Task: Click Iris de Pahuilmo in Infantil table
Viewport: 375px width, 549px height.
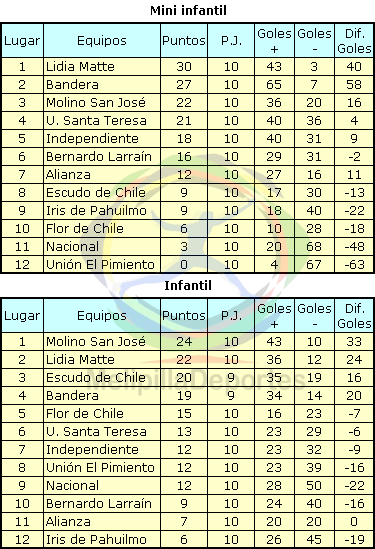Action: (x=96, y=540)
